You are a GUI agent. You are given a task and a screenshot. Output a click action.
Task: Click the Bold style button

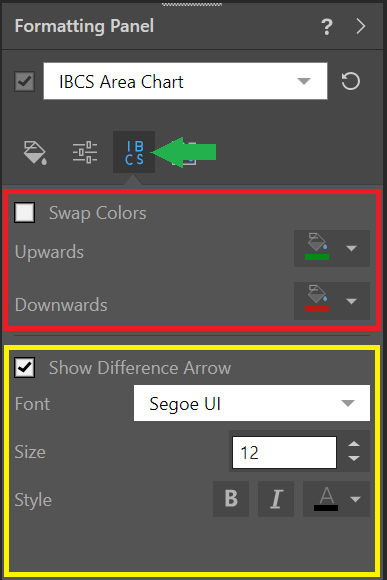[231, 499]
